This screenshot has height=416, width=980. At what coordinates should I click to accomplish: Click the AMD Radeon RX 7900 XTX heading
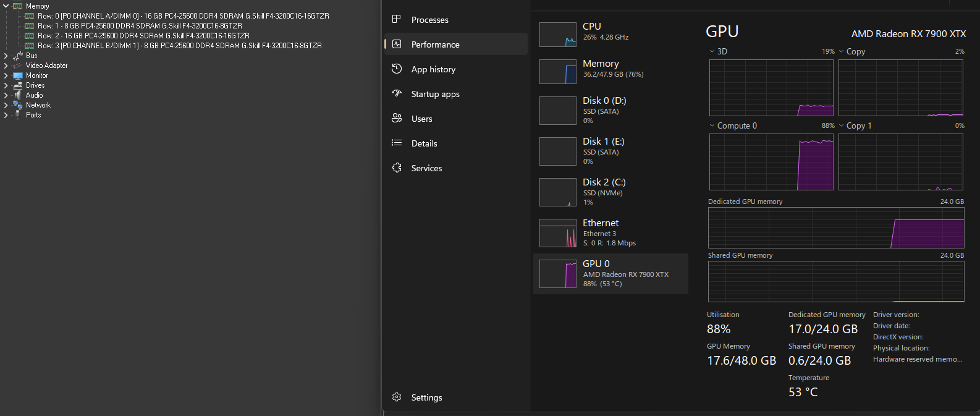point(908,34)
